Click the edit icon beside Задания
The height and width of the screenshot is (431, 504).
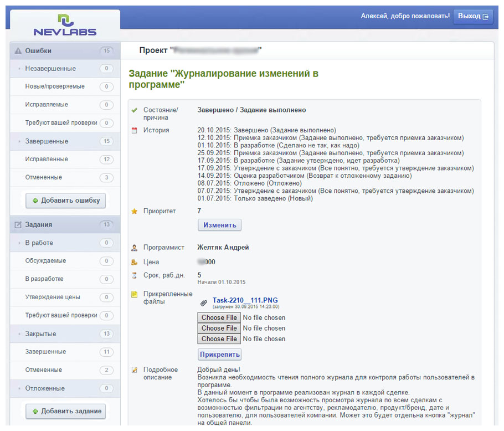click(18, 225)
